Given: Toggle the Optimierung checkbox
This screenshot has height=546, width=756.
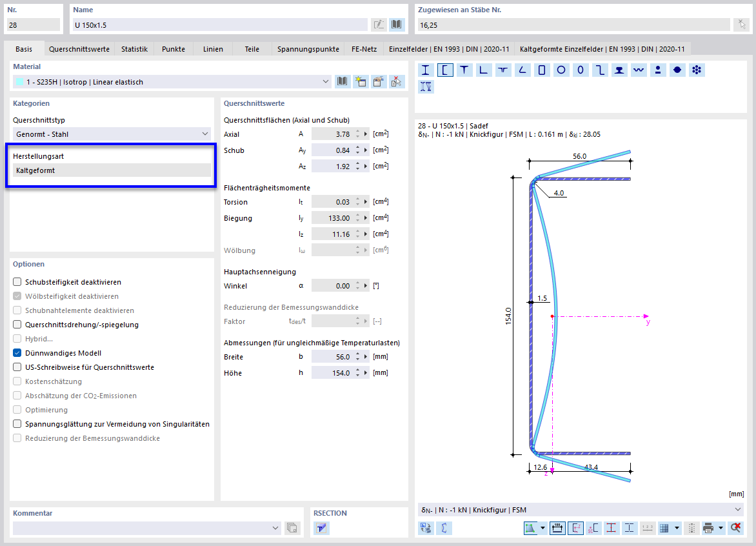Looking at the screenshot, I should (17, 410).
